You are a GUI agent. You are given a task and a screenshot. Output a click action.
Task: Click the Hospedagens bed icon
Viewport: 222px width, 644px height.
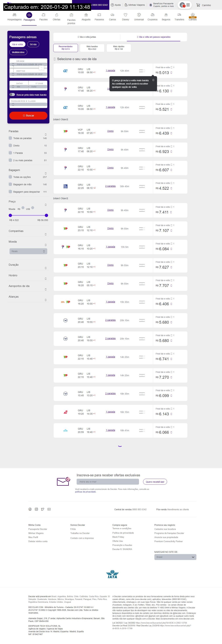(14, 15)
